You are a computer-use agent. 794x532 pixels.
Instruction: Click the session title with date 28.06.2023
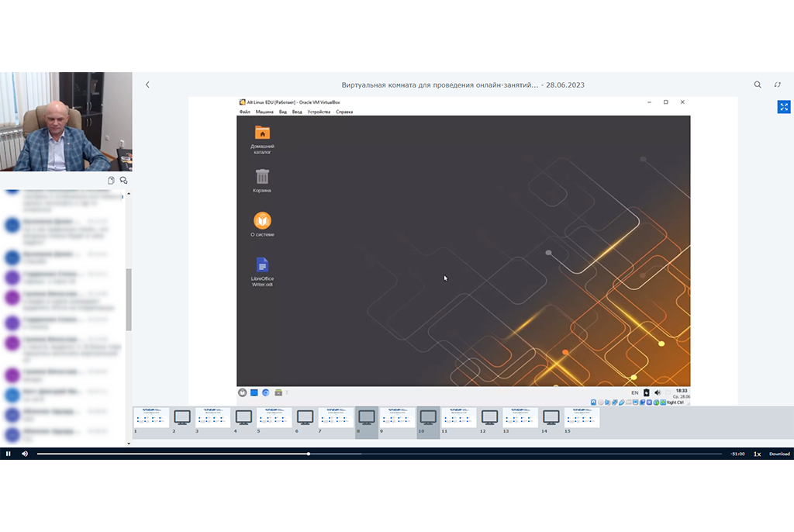(x=463, y=85)
